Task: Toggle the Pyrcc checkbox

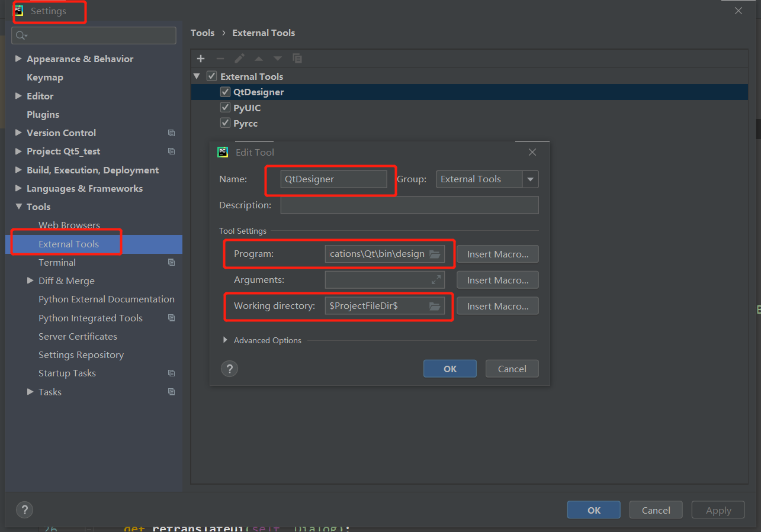Action: [225, 123]
